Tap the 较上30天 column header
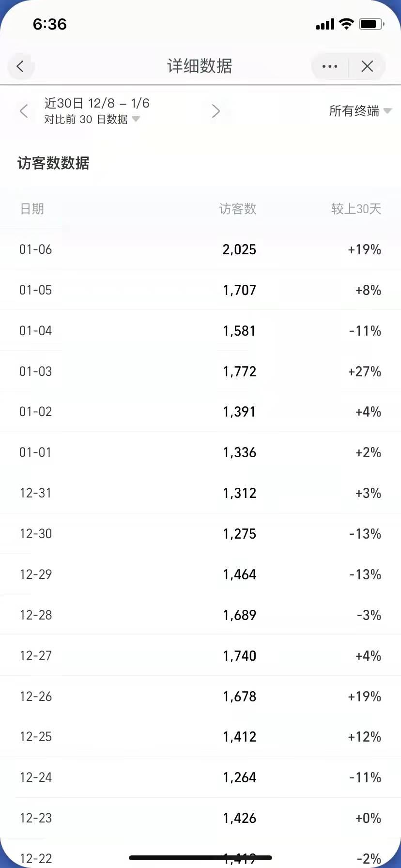This screenshot has width=401, height=868. pos(356,209)
